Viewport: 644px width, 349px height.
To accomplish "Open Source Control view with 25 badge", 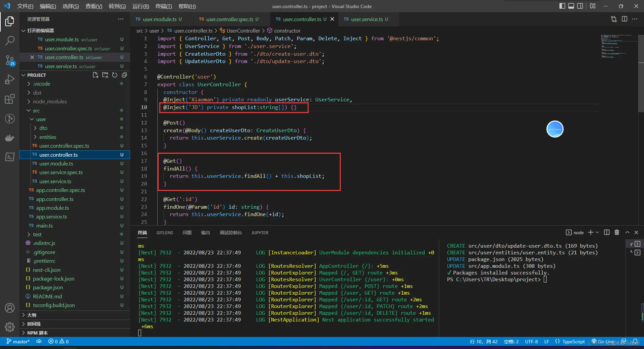I will (x=10, y=61).
